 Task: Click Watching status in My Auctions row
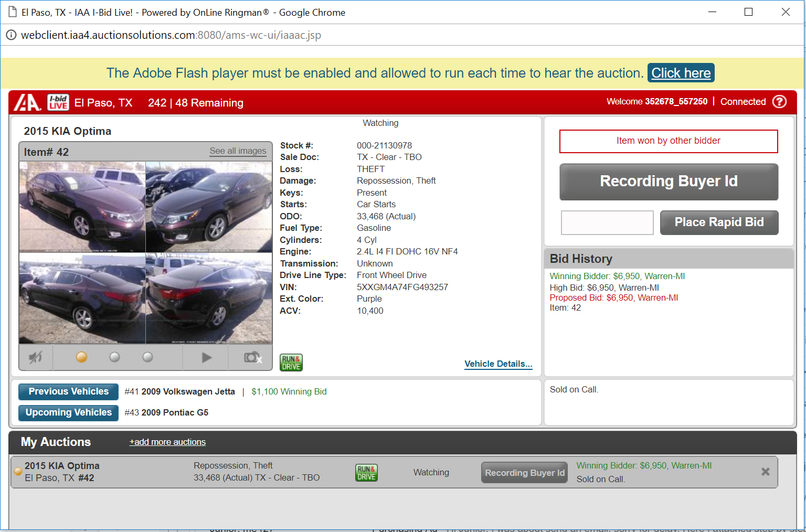[431, 472]
